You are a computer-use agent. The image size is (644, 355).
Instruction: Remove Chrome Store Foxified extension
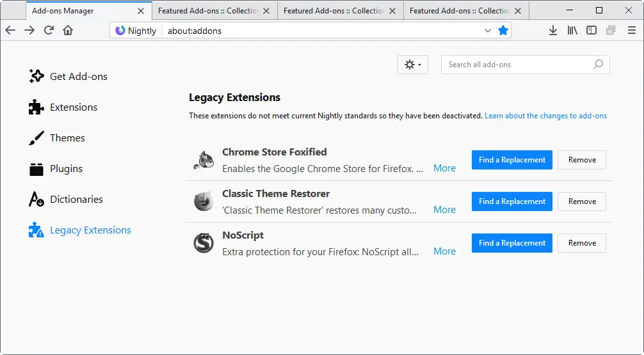[582, 160]
